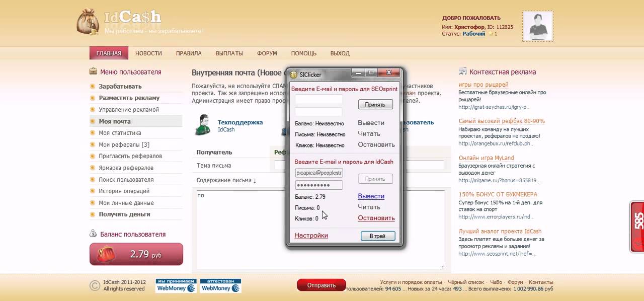Click the IdCash money bag logo
Image resolution: width=644 pixels, height=301 pixels.
click(88, 23)
